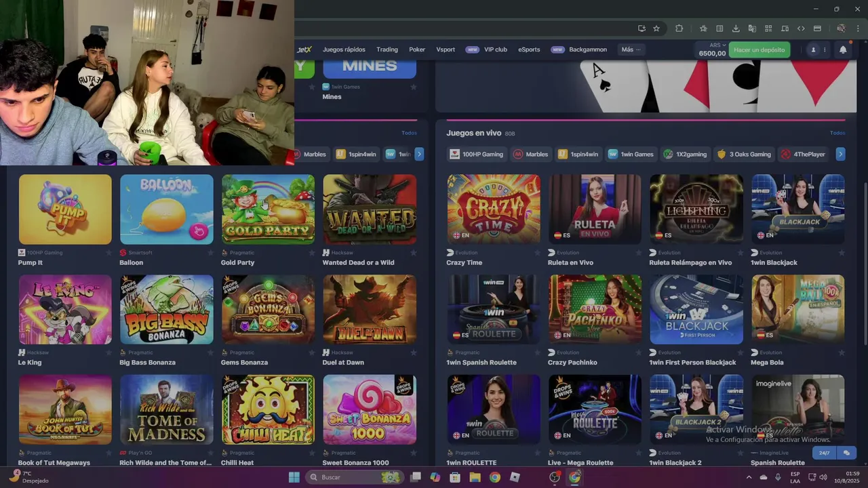Favorite the Pump It game star
The image size is (868, 488).
click(108, 253)
